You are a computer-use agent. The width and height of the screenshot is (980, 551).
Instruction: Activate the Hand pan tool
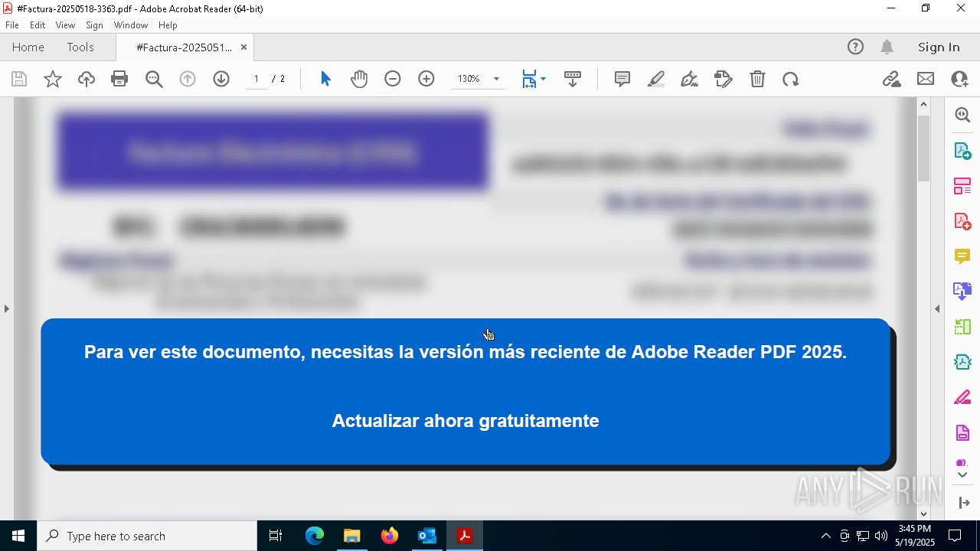(x=359, y=79)
